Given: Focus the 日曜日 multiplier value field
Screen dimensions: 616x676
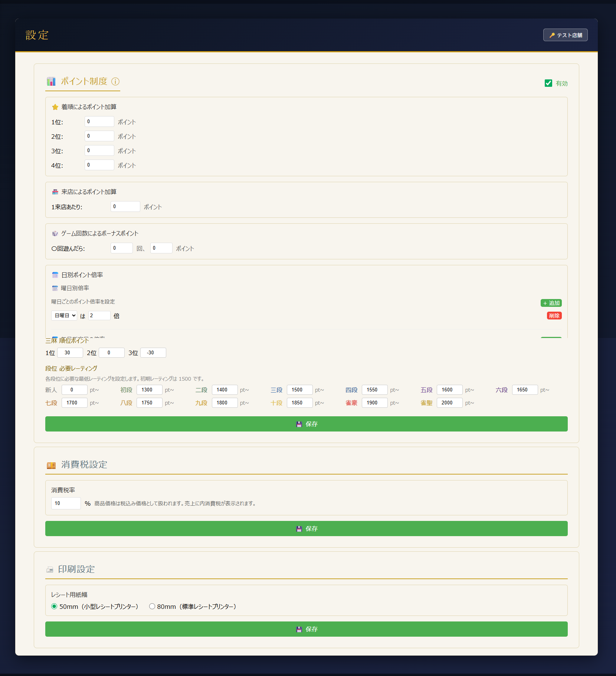Looking at the screenshot, I should click(x=99, y=315).
